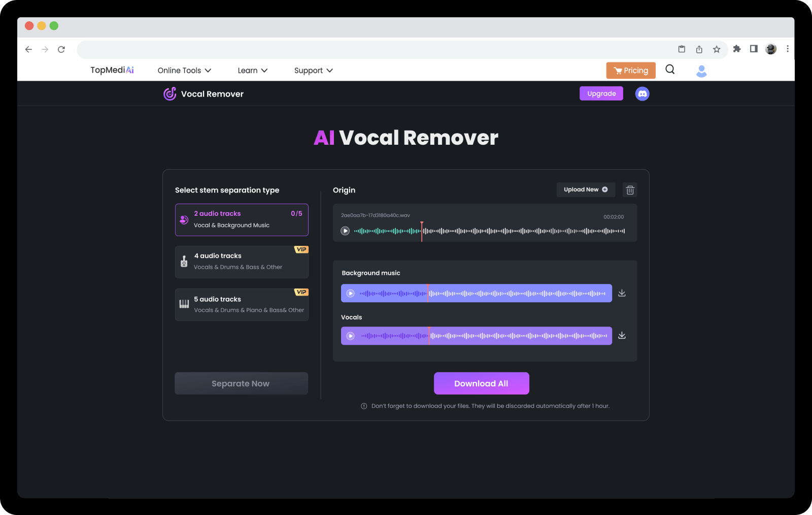The image size is (812, 515).
Task: Download the Background music stem
Action: (622, 293)
